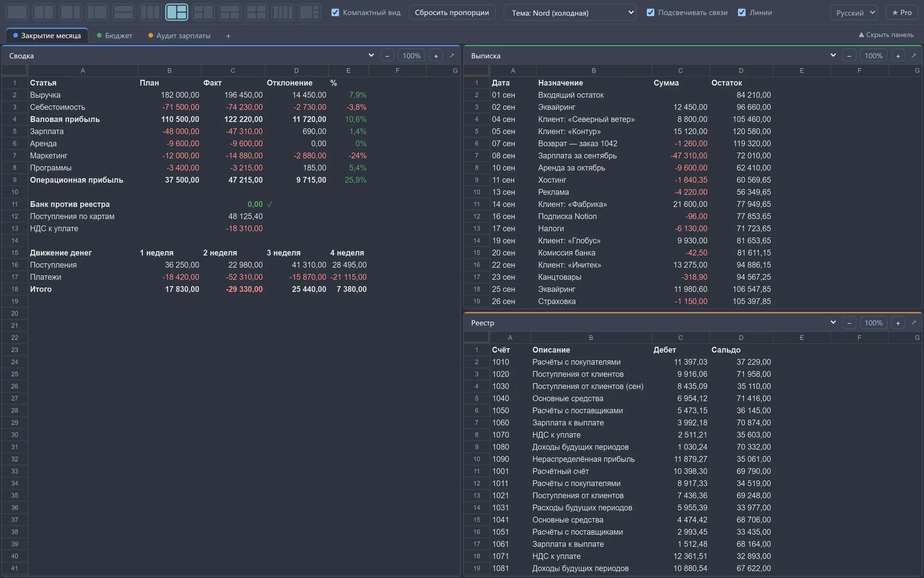Pop out the Реестр panel with the arrow icon
924x578 pixels.
[914, 323]
